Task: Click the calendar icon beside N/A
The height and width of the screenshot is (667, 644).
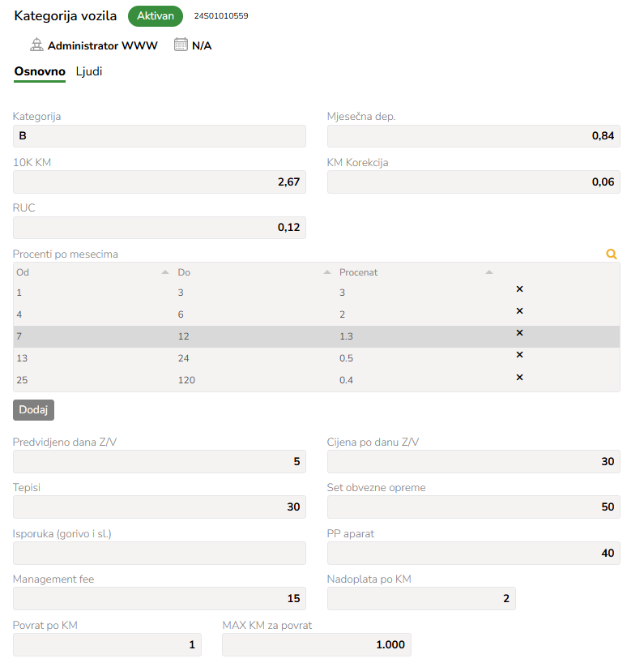Action: click(x=181, y=45)
